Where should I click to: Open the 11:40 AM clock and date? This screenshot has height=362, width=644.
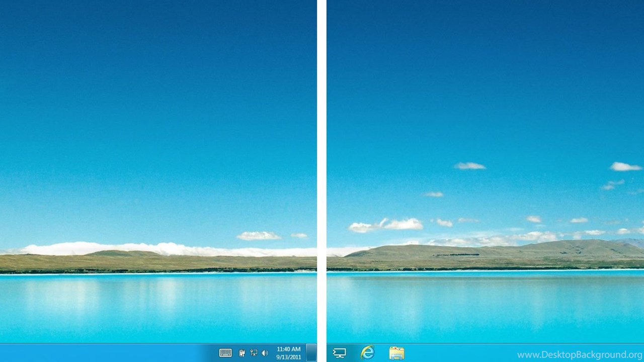[289, 353]
